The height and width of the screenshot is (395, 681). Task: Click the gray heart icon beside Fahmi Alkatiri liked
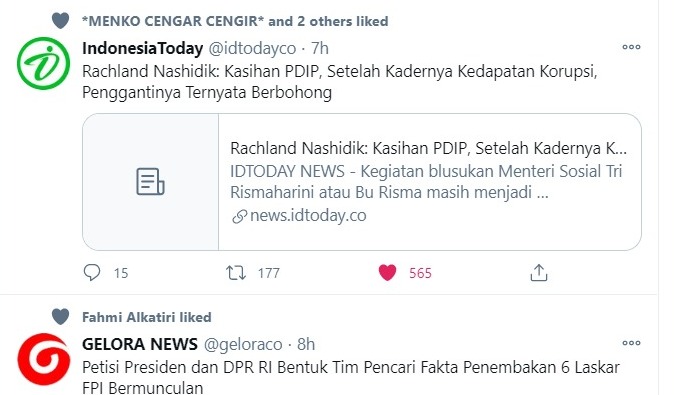pyautogui.click(x=60, y=317)
